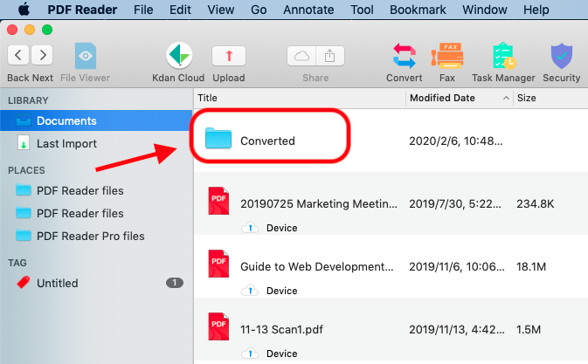Select the 11-13 Scan1.pdf file name

[281, 330]
